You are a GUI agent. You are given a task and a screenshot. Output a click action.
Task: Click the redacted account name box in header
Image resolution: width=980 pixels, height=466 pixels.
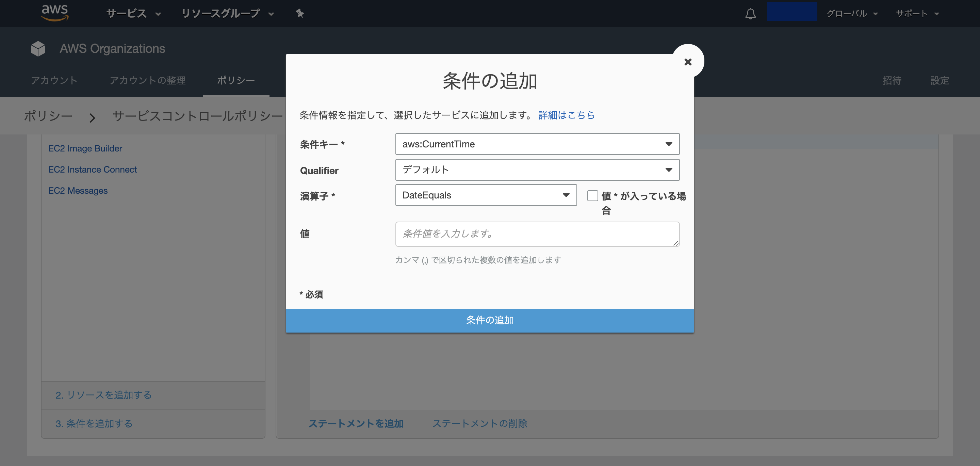click(792, 12)
